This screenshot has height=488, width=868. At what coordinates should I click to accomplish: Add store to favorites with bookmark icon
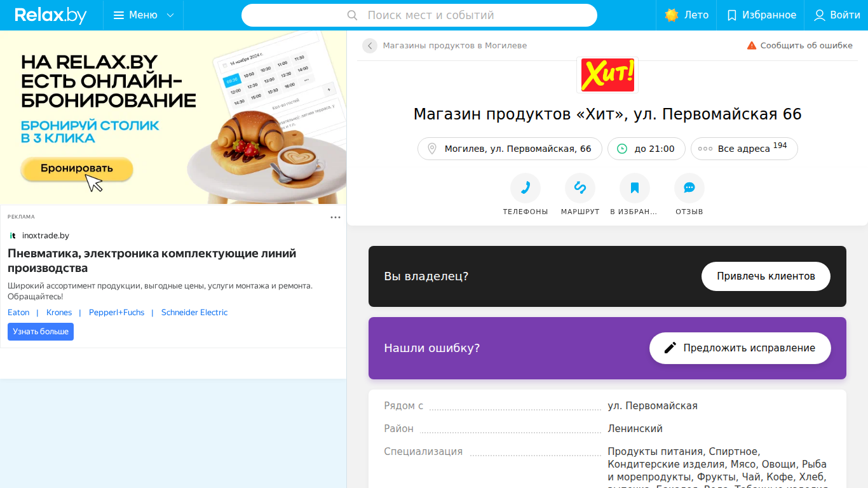635,188
